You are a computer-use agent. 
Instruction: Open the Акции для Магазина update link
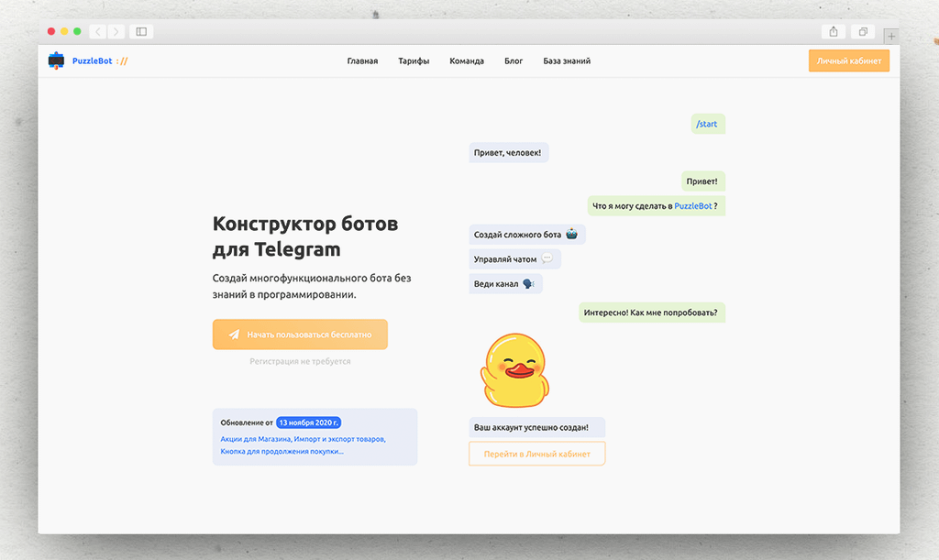pyautogui.click(x=303, y=445)
